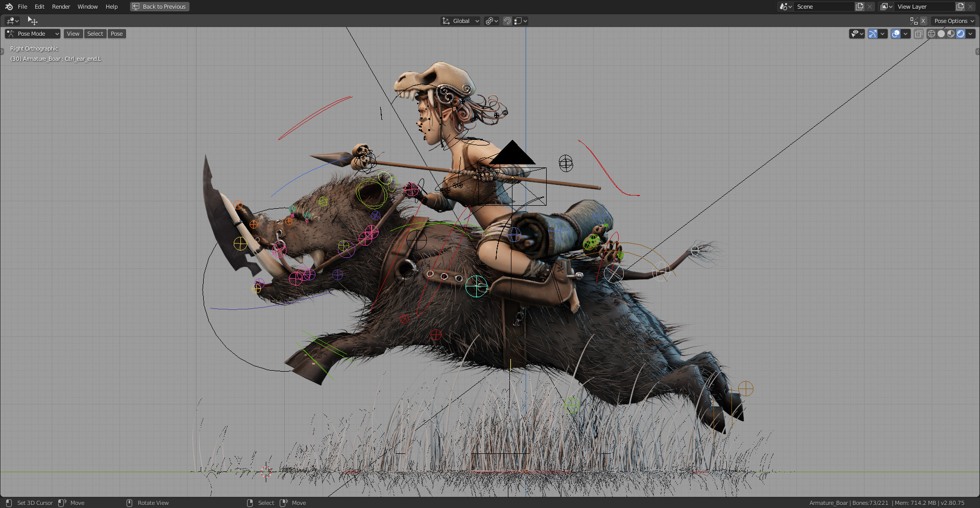Click the scene browse icon
980x508 pixels.
coord(785,7)
